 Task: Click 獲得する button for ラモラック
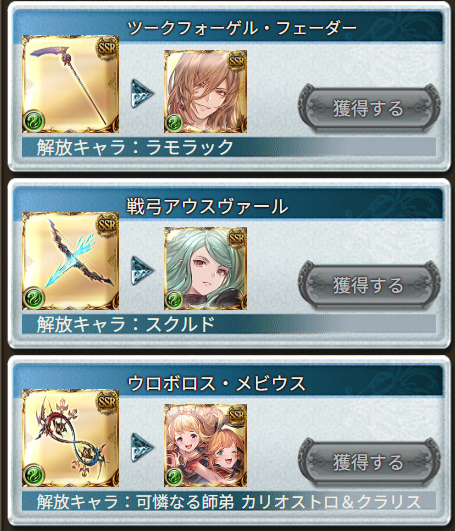[x=369, y=108]
